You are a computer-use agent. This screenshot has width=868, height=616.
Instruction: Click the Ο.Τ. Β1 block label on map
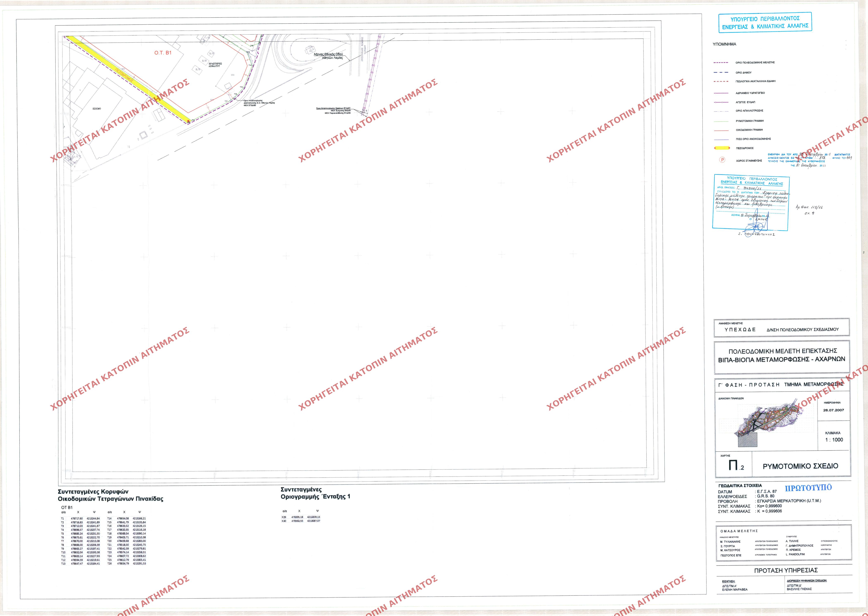coord(163,53)
